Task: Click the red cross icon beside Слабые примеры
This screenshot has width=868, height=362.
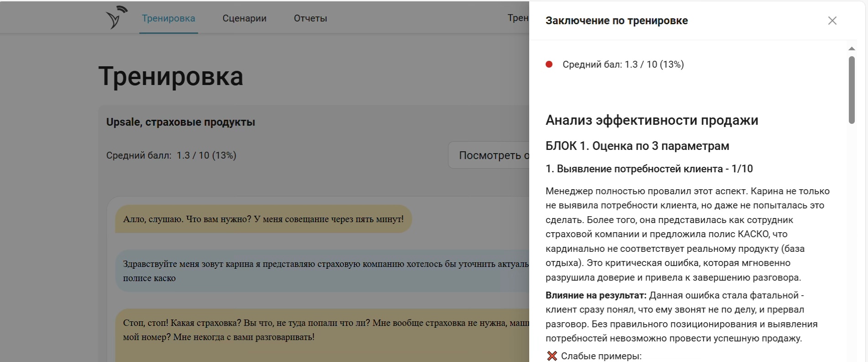Action: [552, 356]
